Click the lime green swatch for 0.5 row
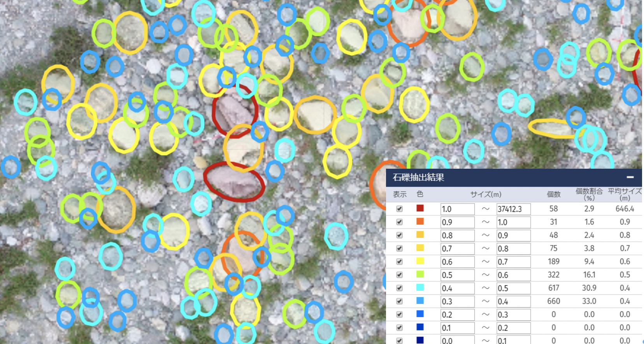 [420, 274]
